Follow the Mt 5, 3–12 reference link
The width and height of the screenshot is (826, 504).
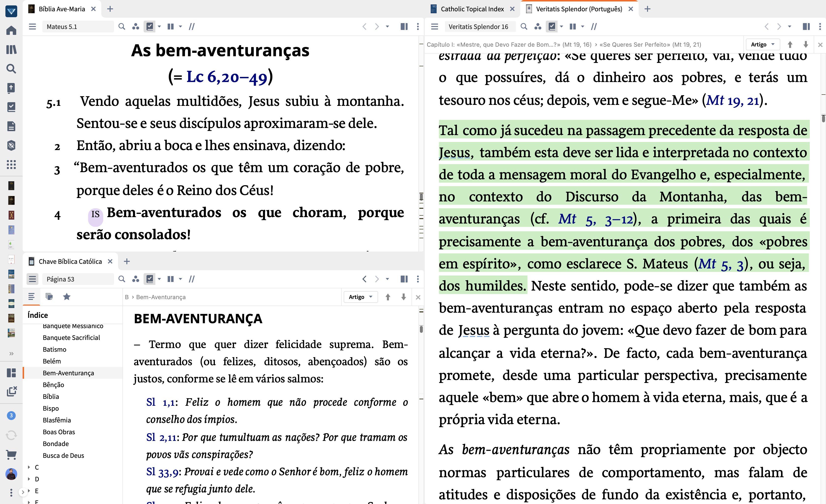tap(595, 219)
